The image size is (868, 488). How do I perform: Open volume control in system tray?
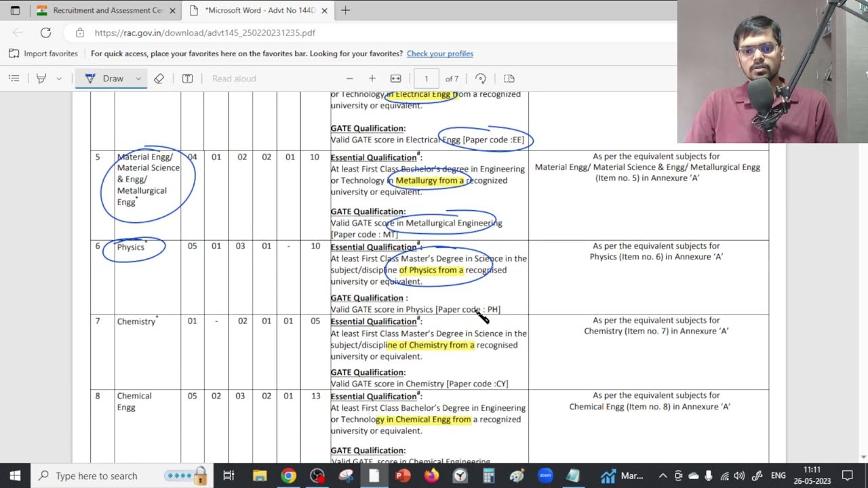(739, 475)
